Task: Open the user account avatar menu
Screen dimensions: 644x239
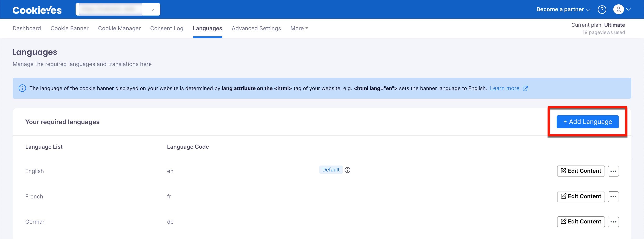Action: 619,9
